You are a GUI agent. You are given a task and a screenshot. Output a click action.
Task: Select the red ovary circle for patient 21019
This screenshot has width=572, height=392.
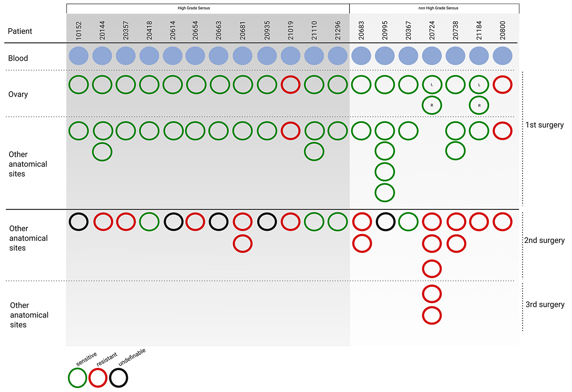287,92
